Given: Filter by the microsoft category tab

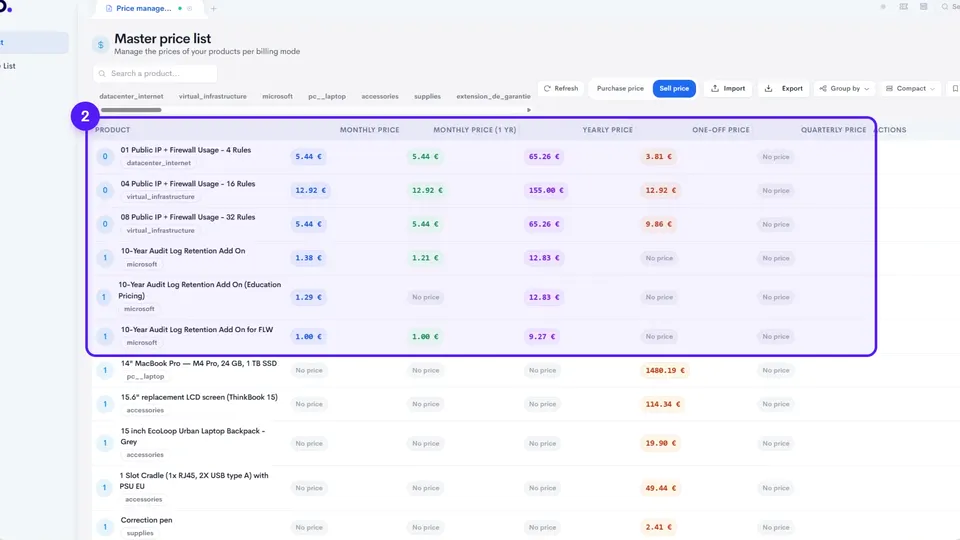Looking at the screenshot, I should pyautogui.click(x=277, y=96).
